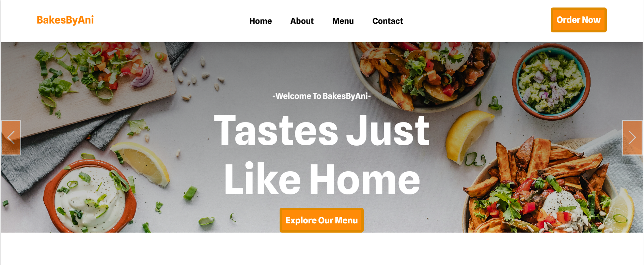644x265 pixels.
Task: Go to the Home nav item
Action: pos(261,21)
